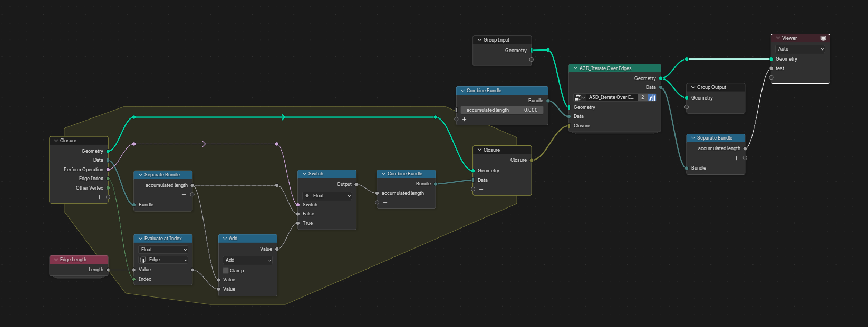The image size is (868, 327).
Task: Open the Auto domain dropdown in Viewer node
Action: pyautogui.click(x=801, y=49)
